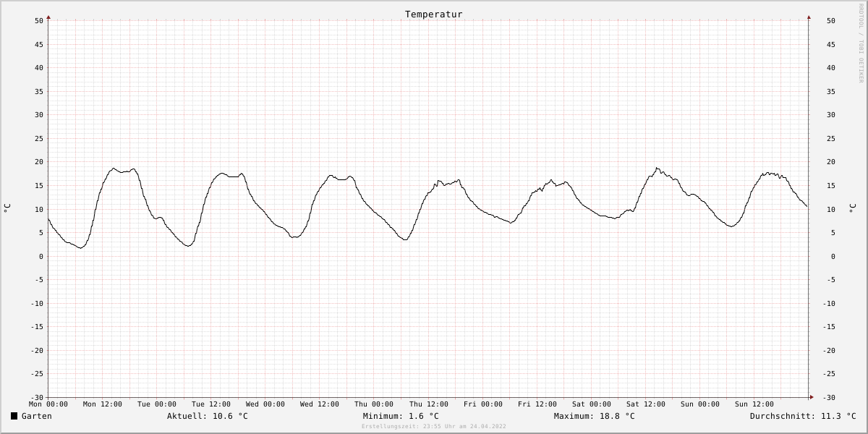The image size is (868, 434).
Task: Click the 50 label on left axis
Action: pyautogui.click(x=39, y=21)
